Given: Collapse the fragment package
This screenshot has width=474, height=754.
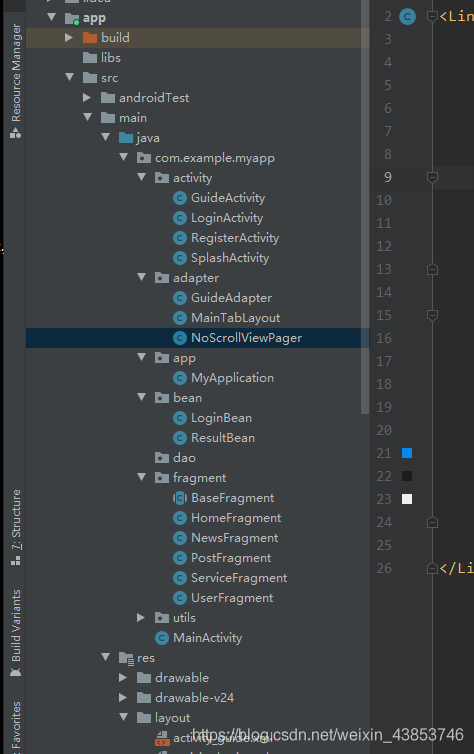Looking at the screenshot, I should (x=141, y=477).
